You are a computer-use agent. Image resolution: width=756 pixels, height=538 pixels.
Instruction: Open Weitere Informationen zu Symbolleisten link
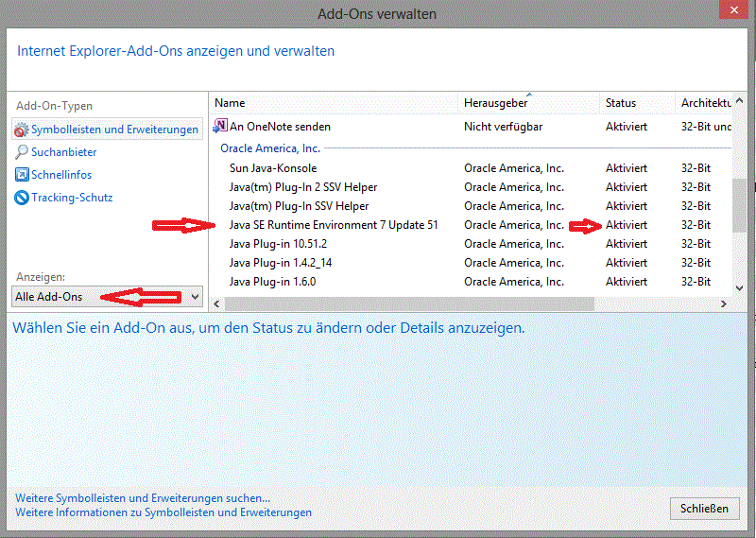coord(163,512)
